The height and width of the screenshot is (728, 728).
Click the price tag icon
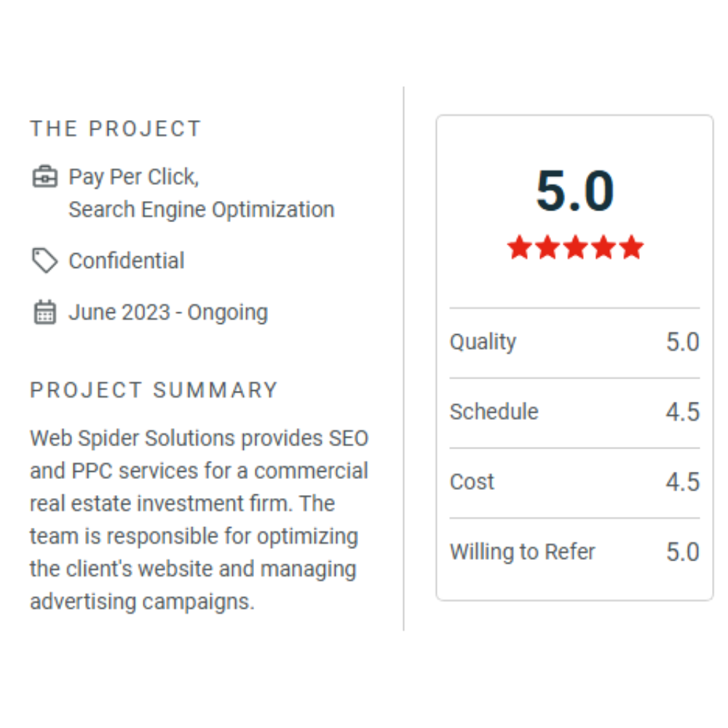[45, 261]
